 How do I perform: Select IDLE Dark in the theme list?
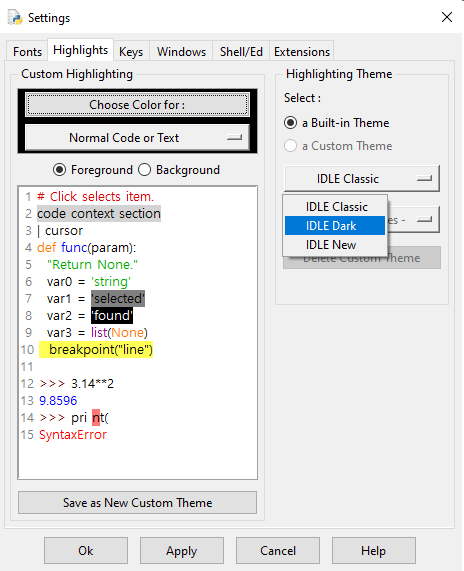[x=335, y=226]
